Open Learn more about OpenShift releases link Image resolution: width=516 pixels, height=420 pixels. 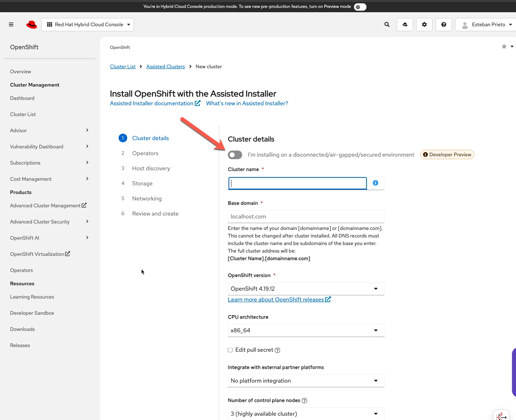tap(279, 300)
